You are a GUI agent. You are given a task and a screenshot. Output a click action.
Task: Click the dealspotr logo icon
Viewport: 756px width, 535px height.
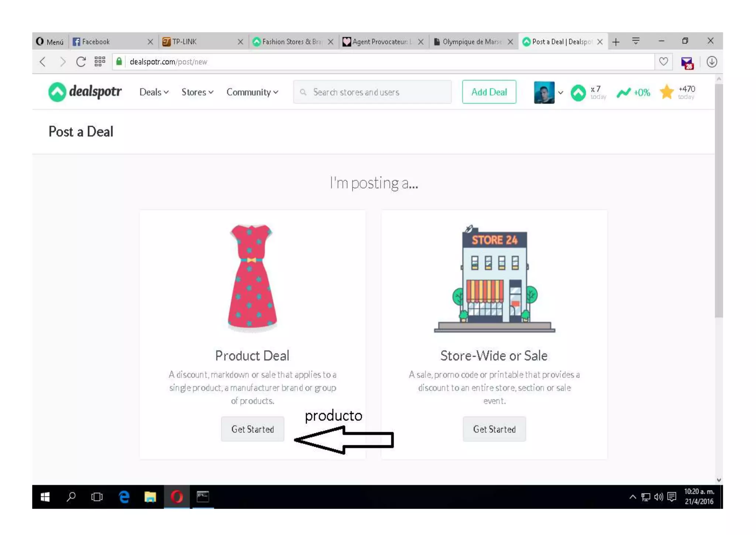(x=57, y=92)
